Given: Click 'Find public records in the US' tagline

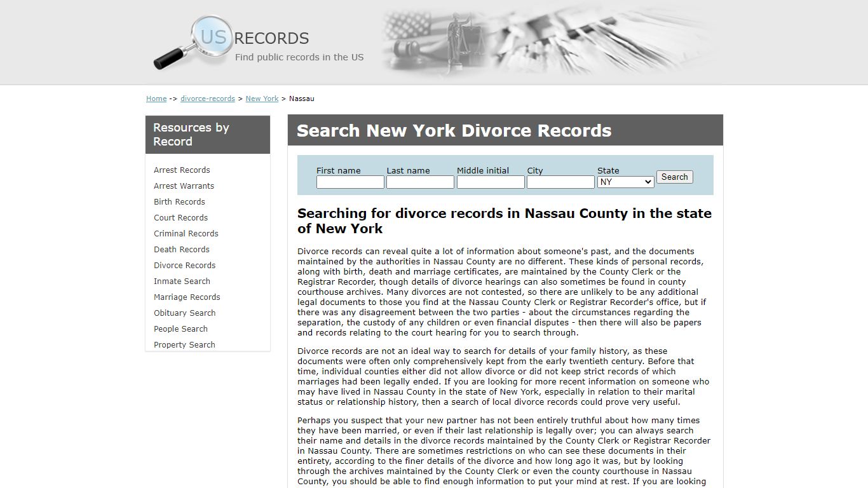Looking at the screenshot, I should [x=299, y=57].
